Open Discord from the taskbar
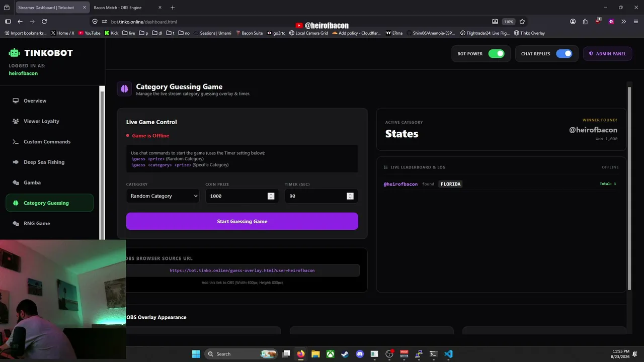Viewport: 644px width, 362px height. point(360,354)
